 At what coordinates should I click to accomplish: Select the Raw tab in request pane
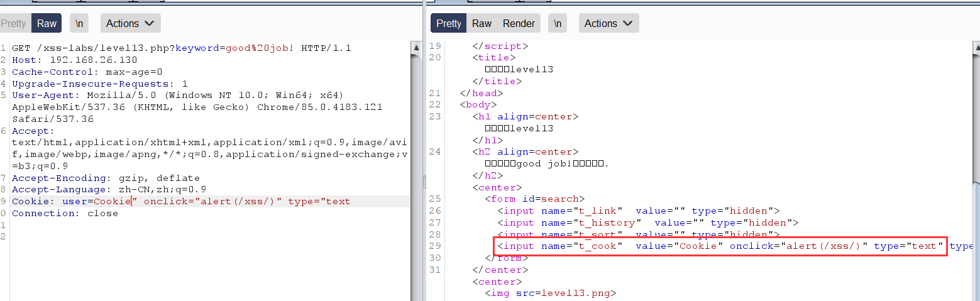point(47,23)
